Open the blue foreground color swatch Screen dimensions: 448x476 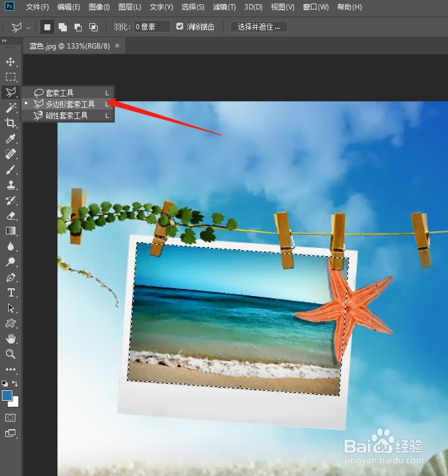[x=7, y=395]
